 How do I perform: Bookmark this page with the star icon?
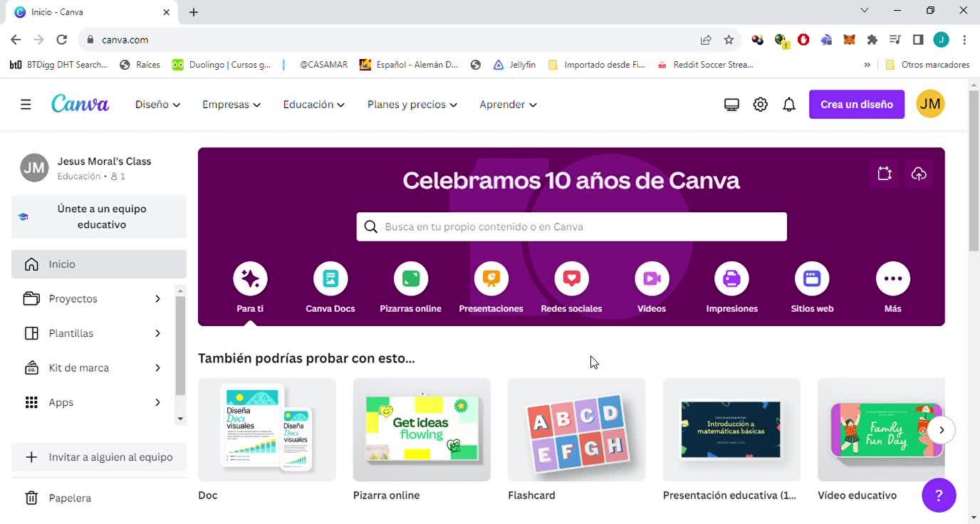coord(729,40)
